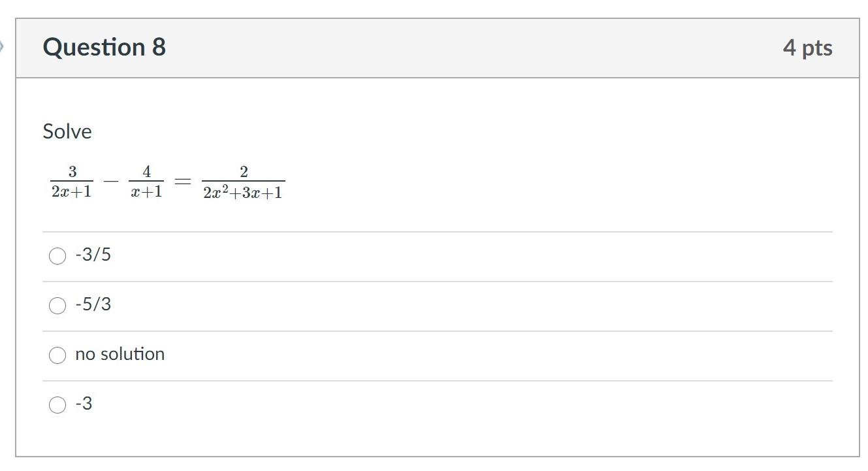The image size is (868, 471).
Task: Click the partial arrow icon at left edge
Action: click(5, 46)
